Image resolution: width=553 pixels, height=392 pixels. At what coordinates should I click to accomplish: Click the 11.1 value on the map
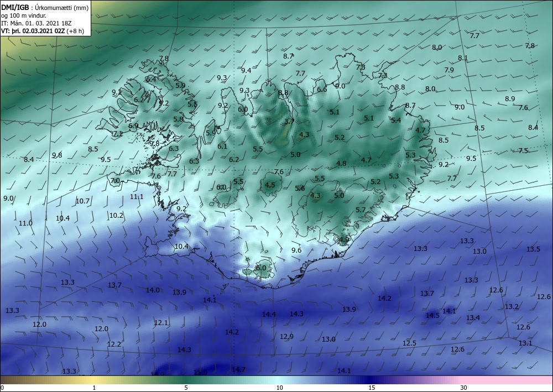(x=137, y=197)
